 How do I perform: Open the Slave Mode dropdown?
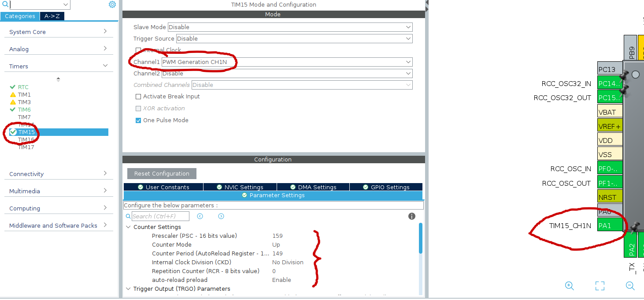click(x=289, y=27)
